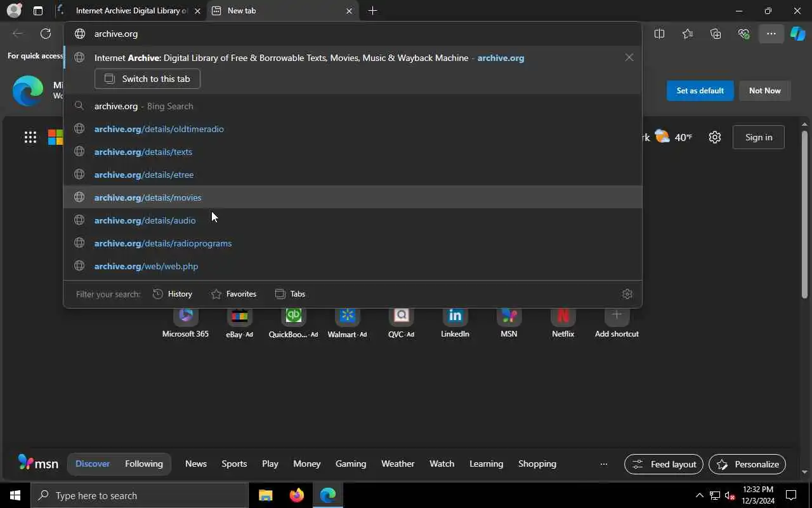Open QVC shortcut tile
This screenshot has height=508, width=812.
pyautogui.click(x=401, y=323)
